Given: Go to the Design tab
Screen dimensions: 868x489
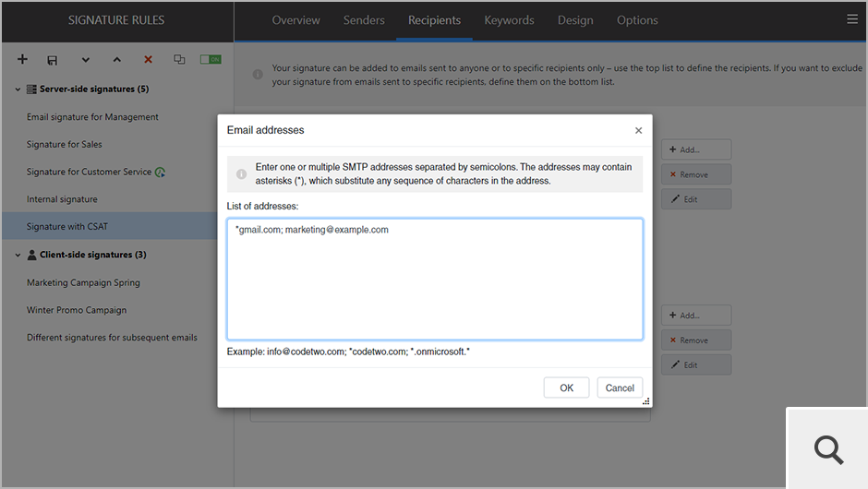Looking at the screenshot, I should (x=575, y=20).
